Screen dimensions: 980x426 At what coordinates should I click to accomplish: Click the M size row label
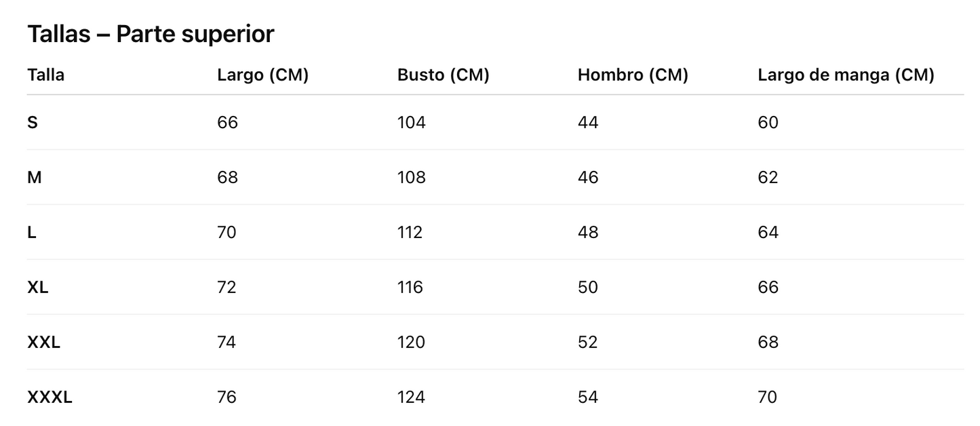[35, 178]
